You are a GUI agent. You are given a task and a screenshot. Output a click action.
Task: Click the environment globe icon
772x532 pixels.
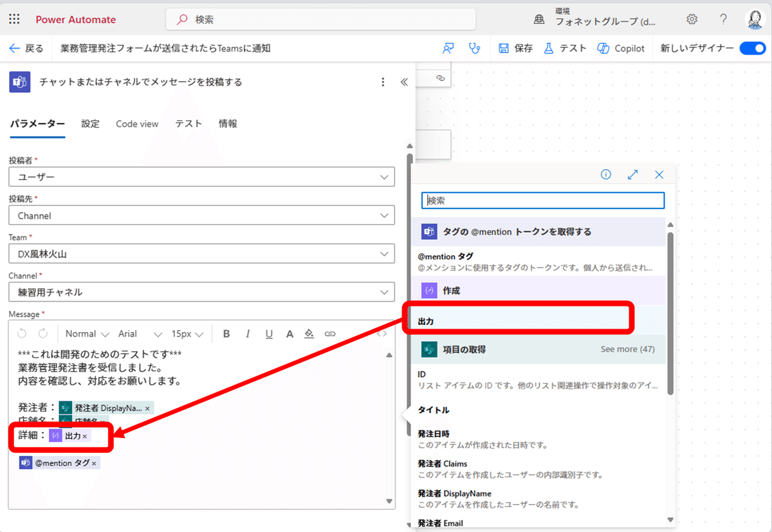539,19
